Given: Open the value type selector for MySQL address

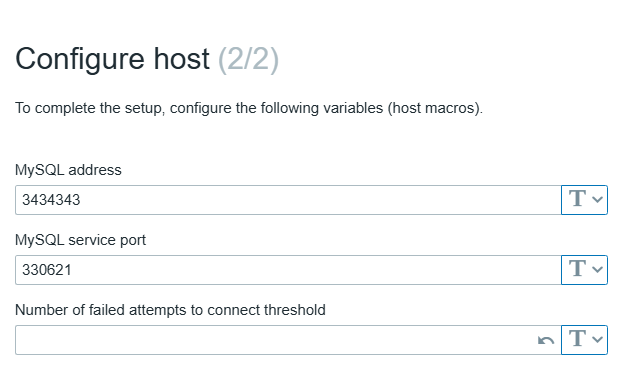Looking at the screenshot, I should pyautogui.click(x=584, y=200).
